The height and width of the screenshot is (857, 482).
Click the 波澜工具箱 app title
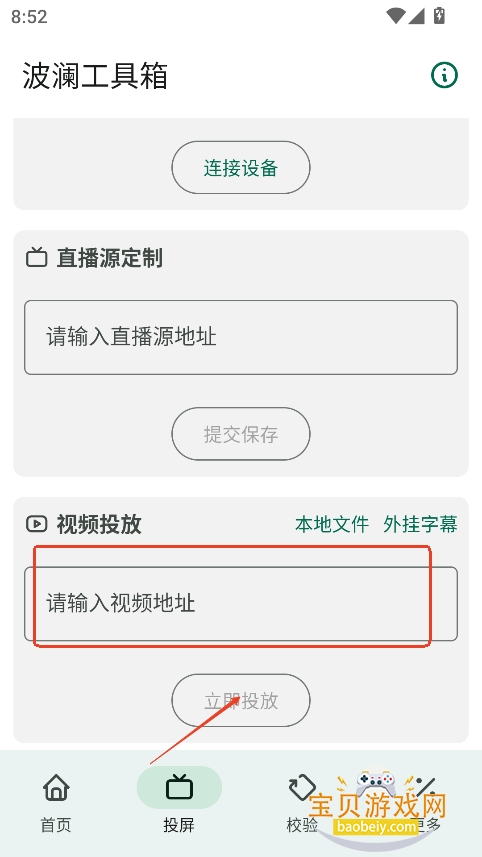(x=95, y=75)
